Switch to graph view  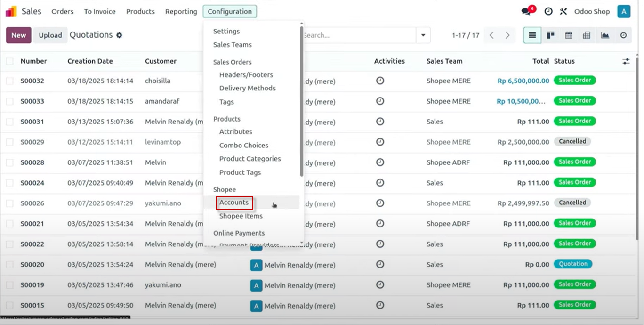605,35
